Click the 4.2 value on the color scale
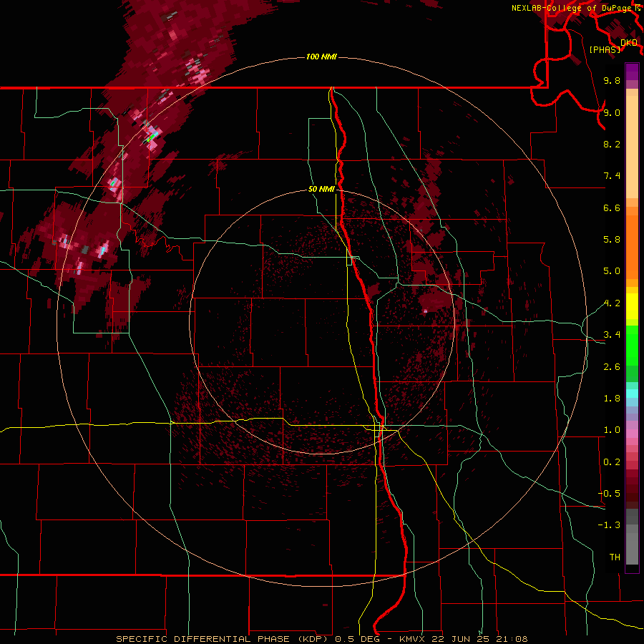Image resolution: width=644 pixels, height=644 pixels. pos(612,303)
